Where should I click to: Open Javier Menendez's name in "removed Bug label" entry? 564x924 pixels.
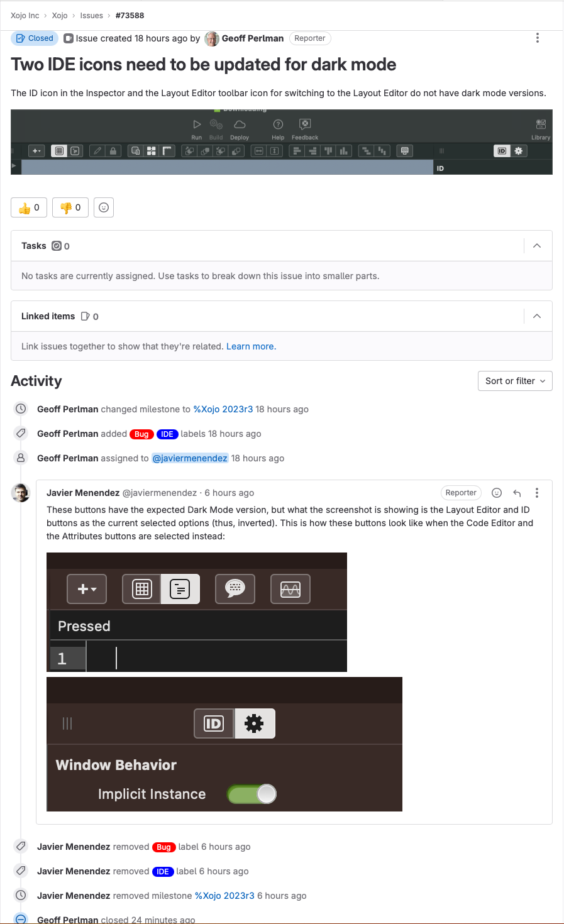point(74,847)
